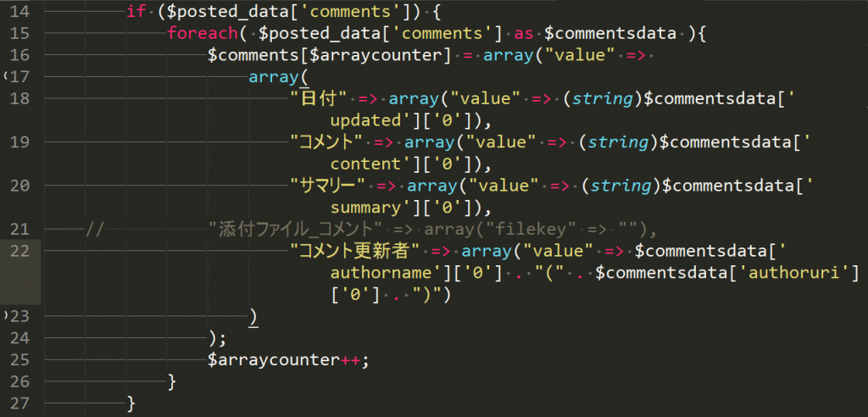Click $comments[$arraycounter] on line 16
Screen dimensions: 868x417
(x=330, y=55)
